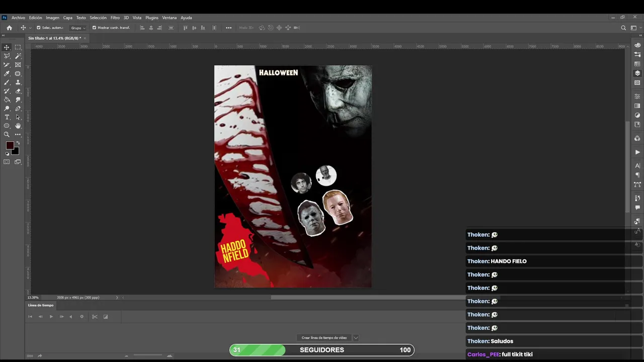Open the Character panel icon
The image size is (644, 362).
click(637, 165)
